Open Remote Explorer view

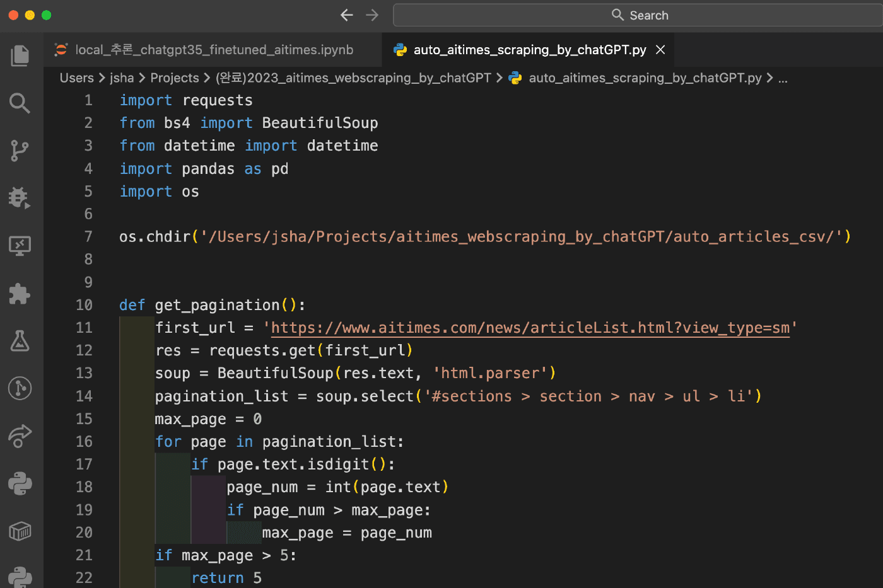tap(20, 246)
